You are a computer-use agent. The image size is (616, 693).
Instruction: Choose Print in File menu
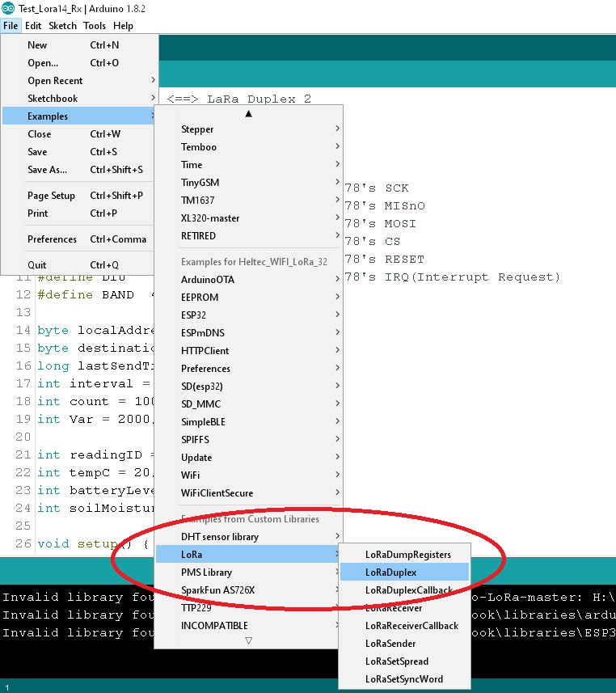pos(79,213)
